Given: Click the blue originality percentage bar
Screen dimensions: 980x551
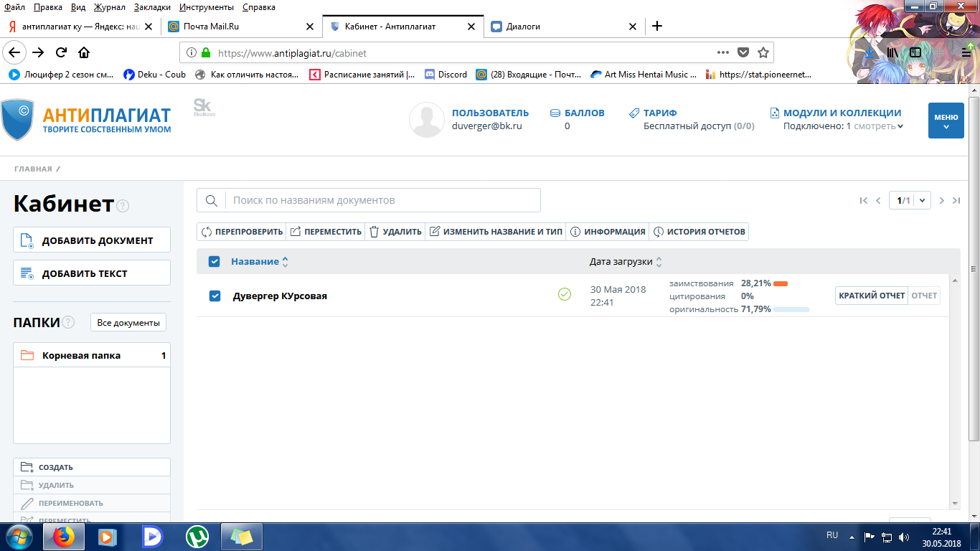Looking at the screenshot, I should 791,309.
